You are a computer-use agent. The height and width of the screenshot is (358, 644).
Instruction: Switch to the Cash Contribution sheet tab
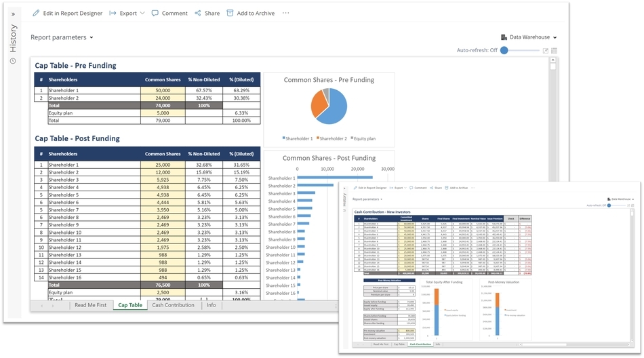173,305
